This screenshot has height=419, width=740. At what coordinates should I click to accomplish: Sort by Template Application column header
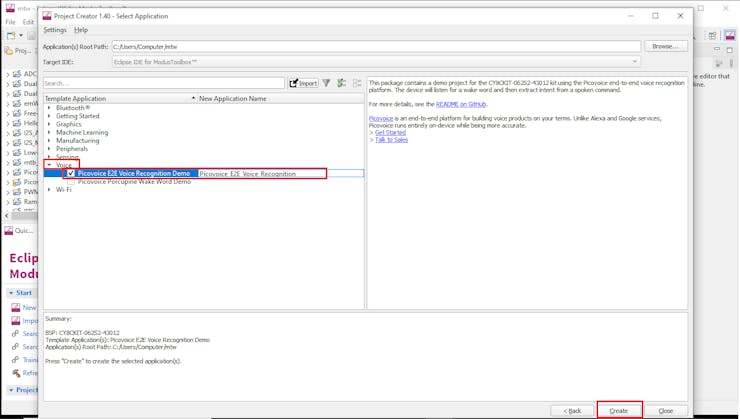(120, 99)
